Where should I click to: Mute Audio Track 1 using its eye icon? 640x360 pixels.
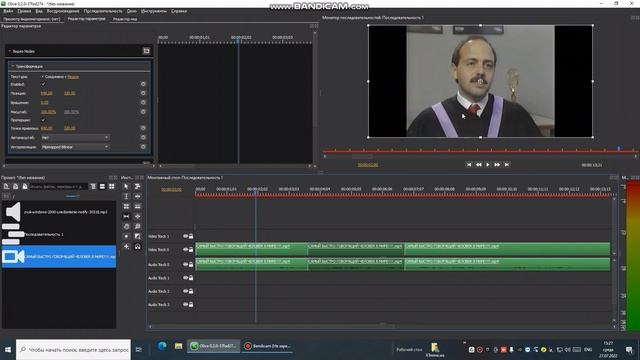(185, 278)
